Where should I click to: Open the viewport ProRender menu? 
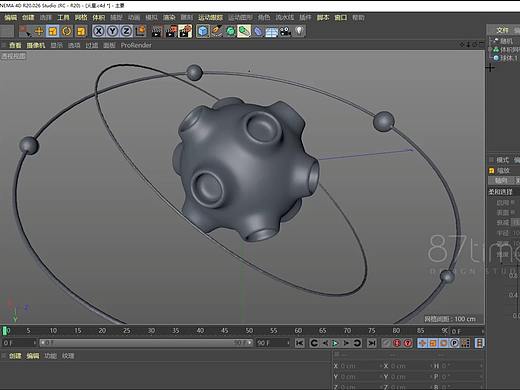[x=136, y=45]
